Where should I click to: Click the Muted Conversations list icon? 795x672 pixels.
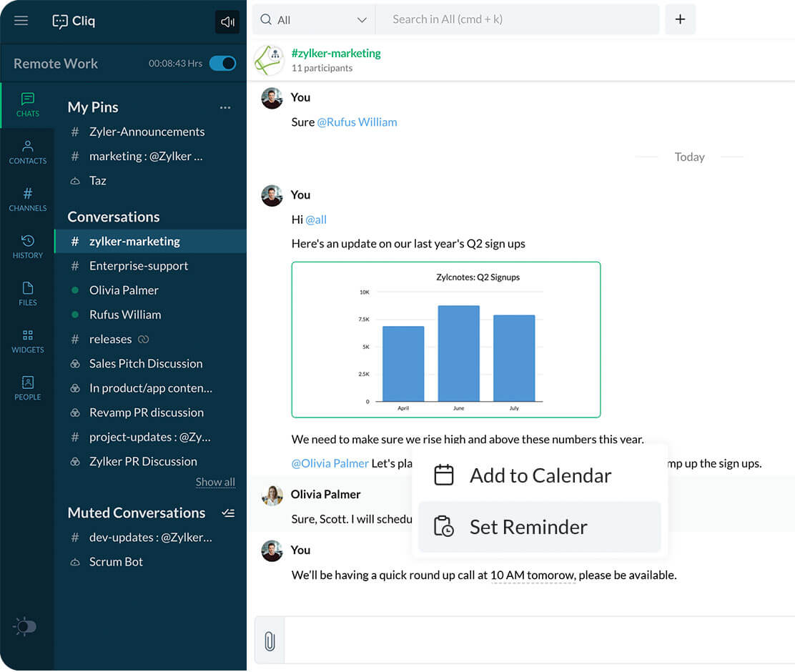[x=228, y=513]
